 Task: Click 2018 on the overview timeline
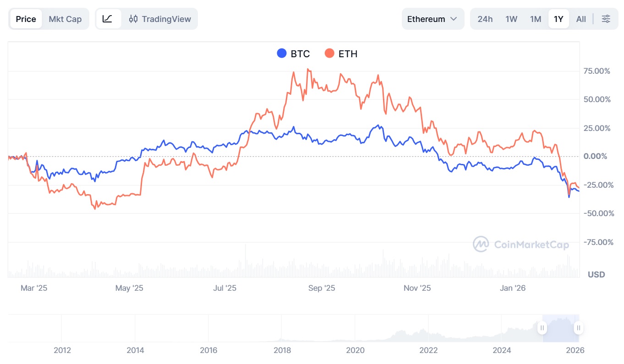(x=282, y=351)
